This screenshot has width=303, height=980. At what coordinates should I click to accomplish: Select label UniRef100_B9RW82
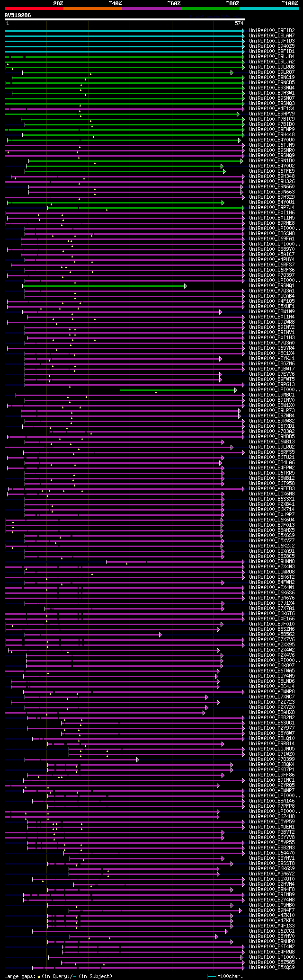pos(272,421)
